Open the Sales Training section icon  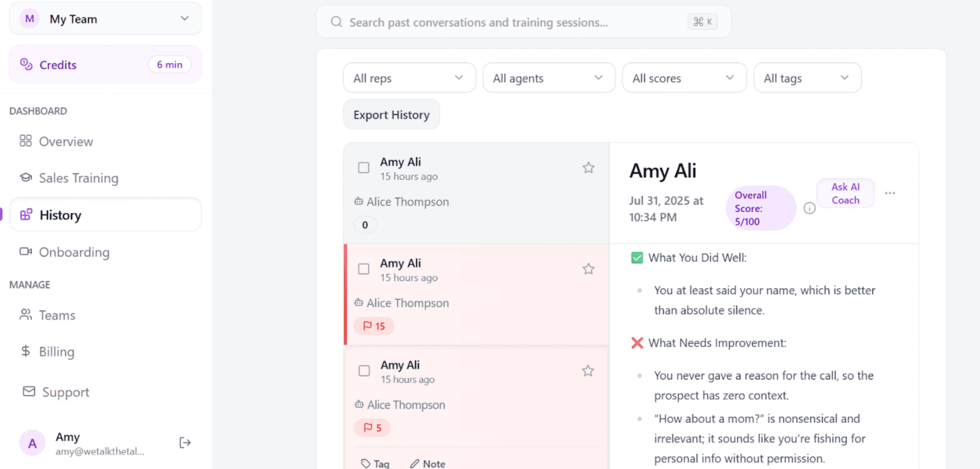[26, 177]
